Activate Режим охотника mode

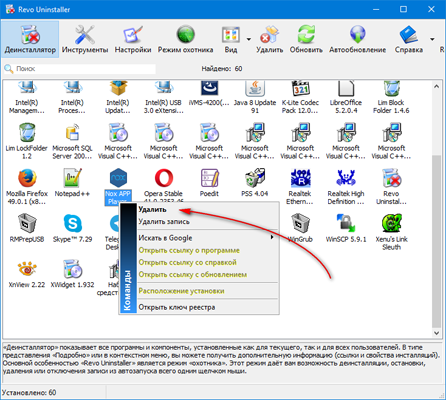coord(185,39)
